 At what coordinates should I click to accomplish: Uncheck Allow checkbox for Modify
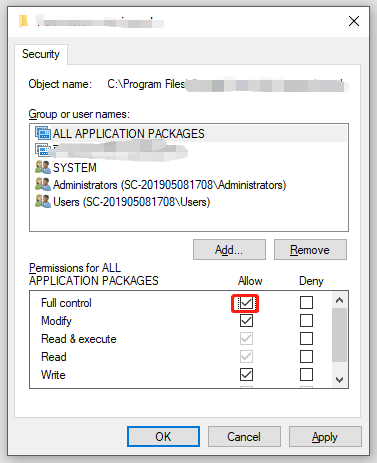pyautogui.click(x=246, y=321)
